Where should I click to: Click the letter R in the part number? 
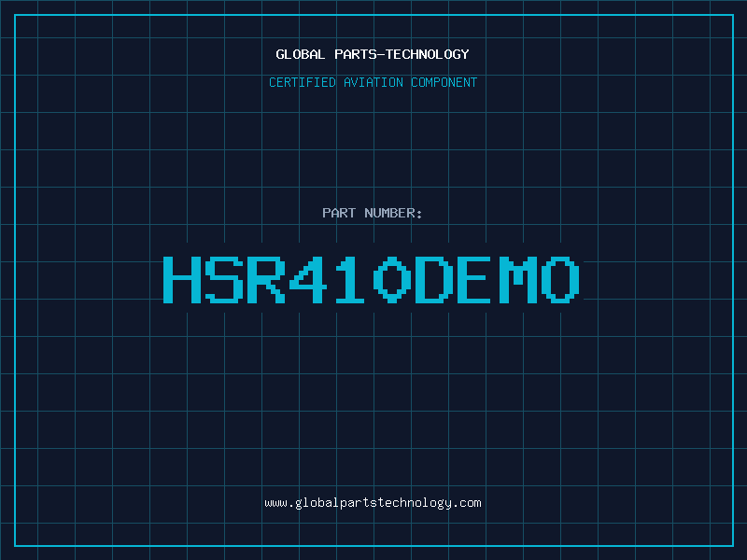(x=267, y=279)
